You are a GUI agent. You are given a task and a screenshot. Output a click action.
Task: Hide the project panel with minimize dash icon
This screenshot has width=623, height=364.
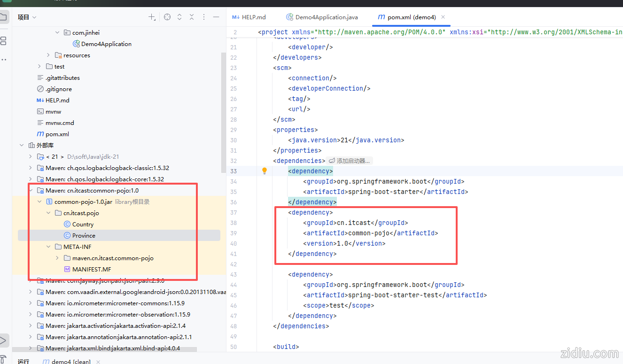point(216,17)
